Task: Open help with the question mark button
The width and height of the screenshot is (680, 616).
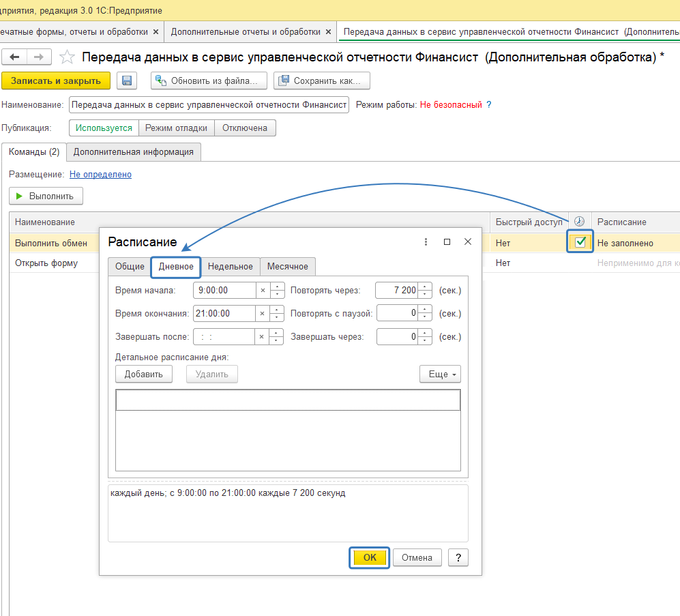Action: point(458,557)
